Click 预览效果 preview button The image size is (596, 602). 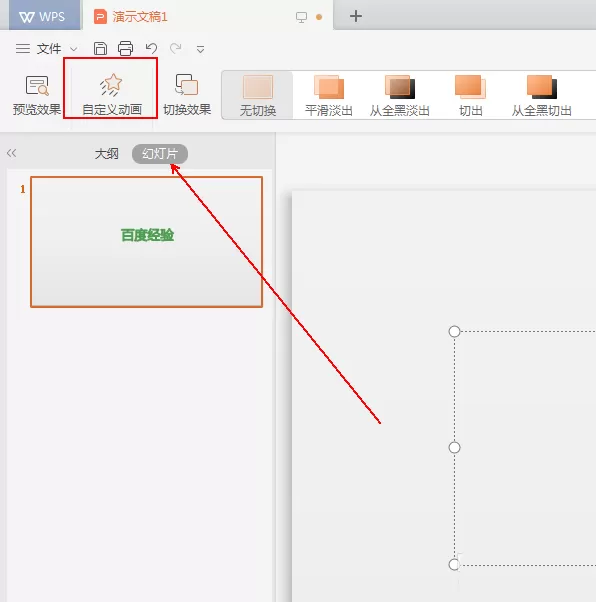(36, 95)
